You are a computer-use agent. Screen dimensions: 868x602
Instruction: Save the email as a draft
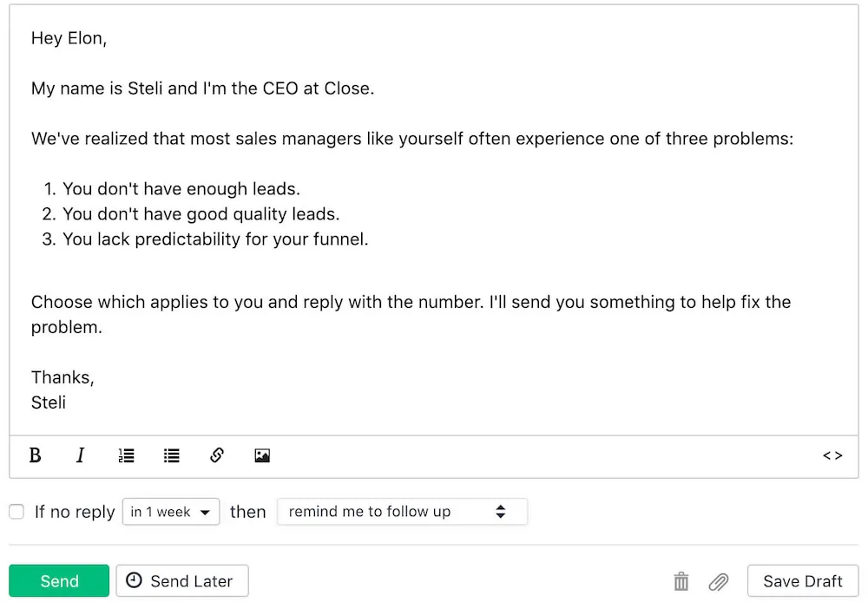802,581
